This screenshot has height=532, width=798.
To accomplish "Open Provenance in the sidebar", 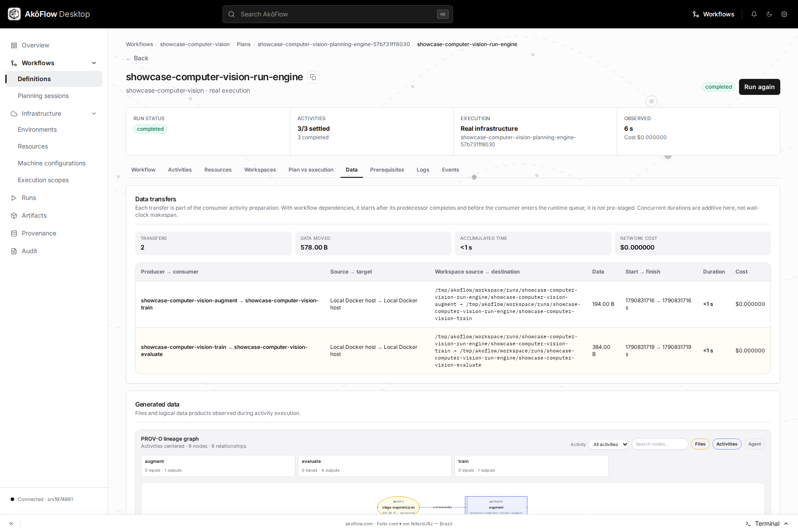I will [x=39, y=233].
